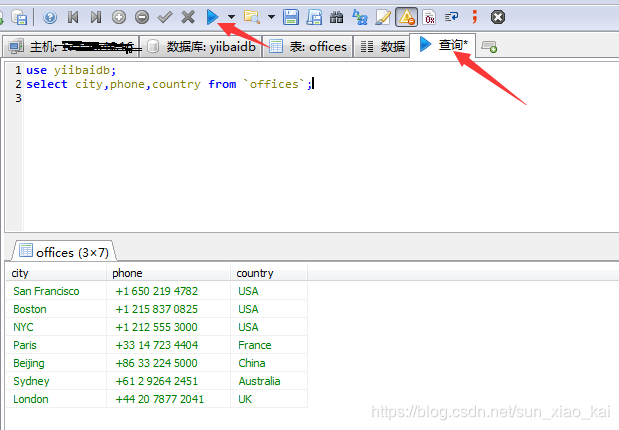Click phone cell +1 215 837 0825
The height and width of the screenshot is (430, 619).
(x=168, y=309)
